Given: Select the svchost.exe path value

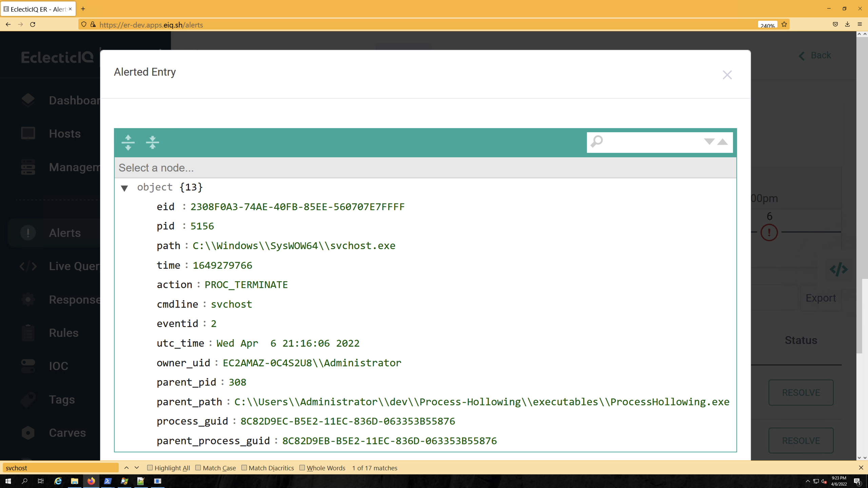Looking at the screenshot, I should tap(294, 246).
